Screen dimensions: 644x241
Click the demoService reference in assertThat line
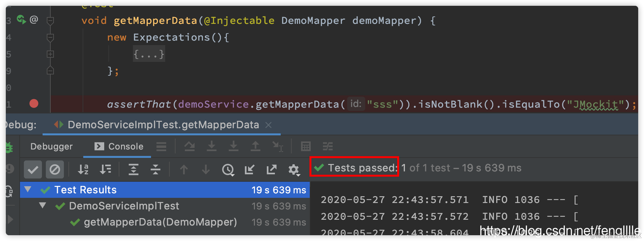213,104
